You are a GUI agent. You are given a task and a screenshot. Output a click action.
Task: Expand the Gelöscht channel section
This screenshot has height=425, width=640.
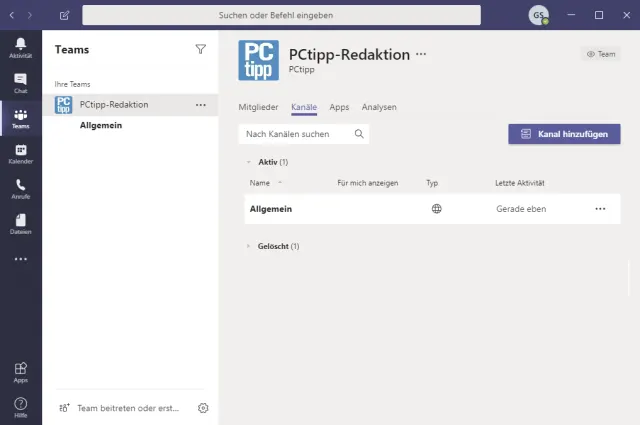[248, 246]
